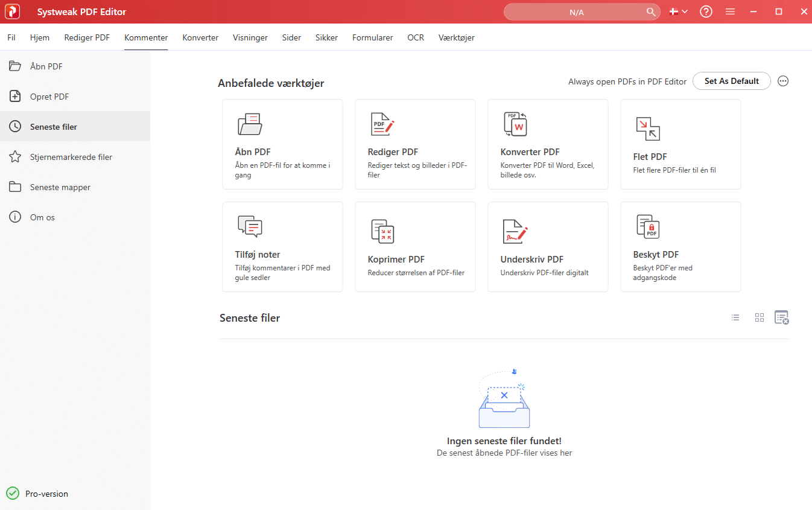Click "Ingen seneste filer fundet!" message
Image resolution: width=812 pixels, height=510 pixels.
tap(504, 441)
